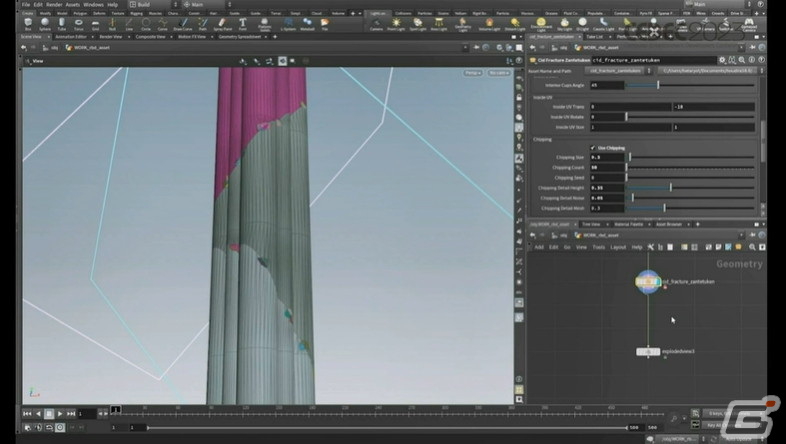Adjust the Interior Cusp Angle slider
Viewport: 786px width, 444px height.
(690, 85)
